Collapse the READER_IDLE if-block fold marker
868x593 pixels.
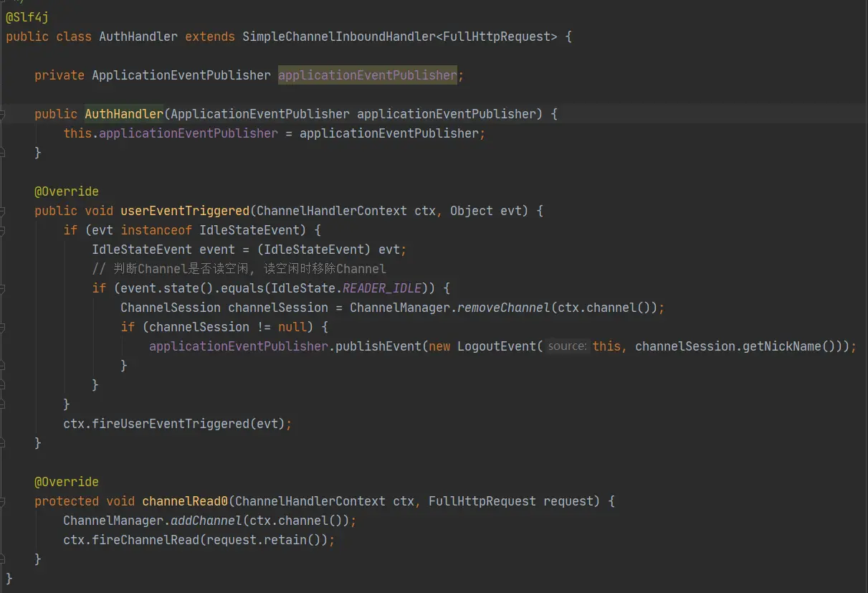[3, 288]
